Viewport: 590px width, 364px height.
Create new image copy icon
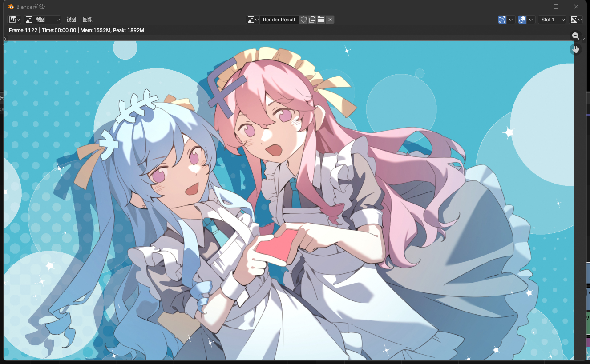click(x=312, y=20)
